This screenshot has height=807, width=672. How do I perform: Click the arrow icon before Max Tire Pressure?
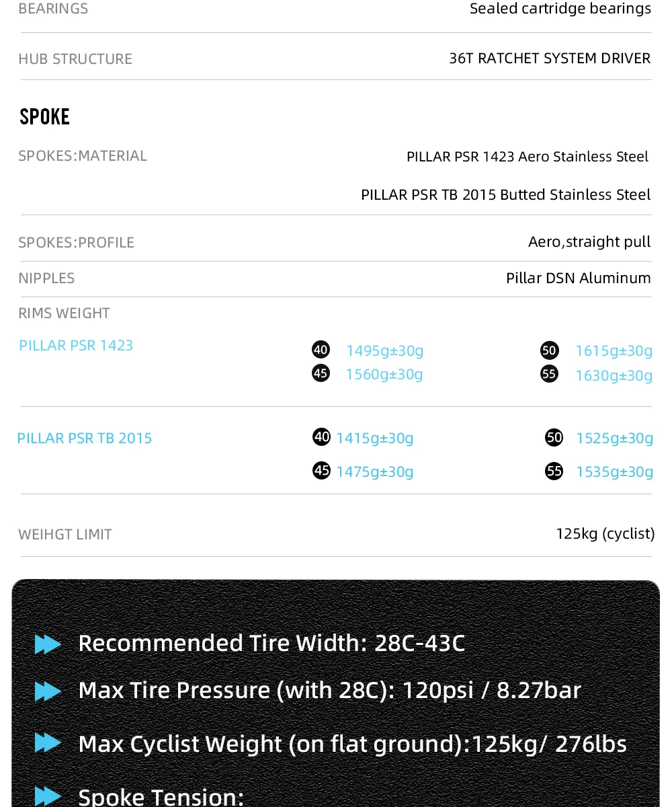click(48, 691)
